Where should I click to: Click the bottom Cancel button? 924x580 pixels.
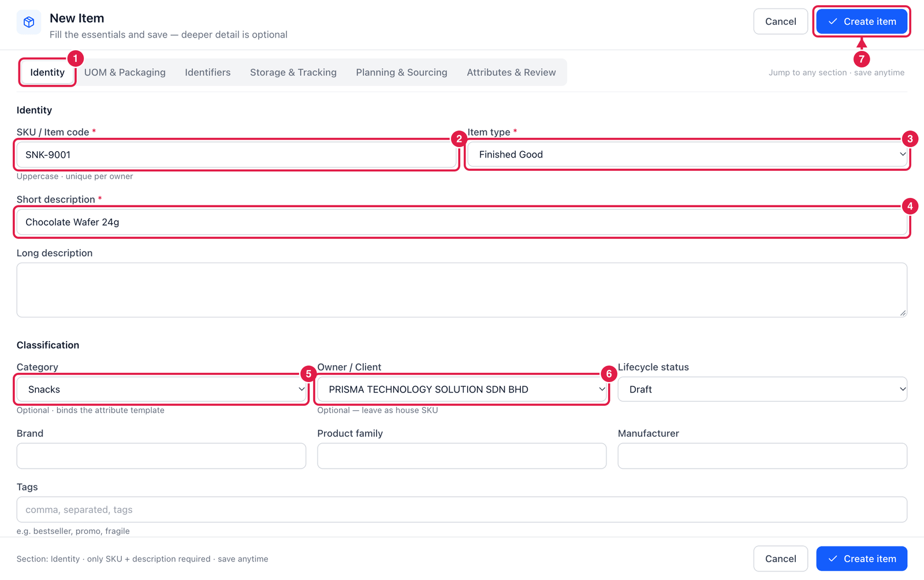click(x=780, y=559)
